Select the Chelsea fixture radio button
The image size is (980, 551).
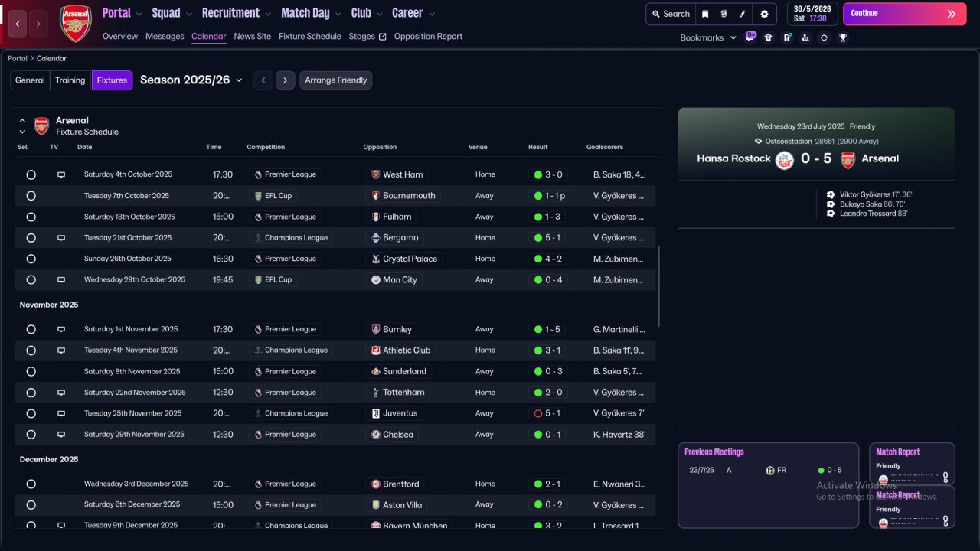coord(31,435)
